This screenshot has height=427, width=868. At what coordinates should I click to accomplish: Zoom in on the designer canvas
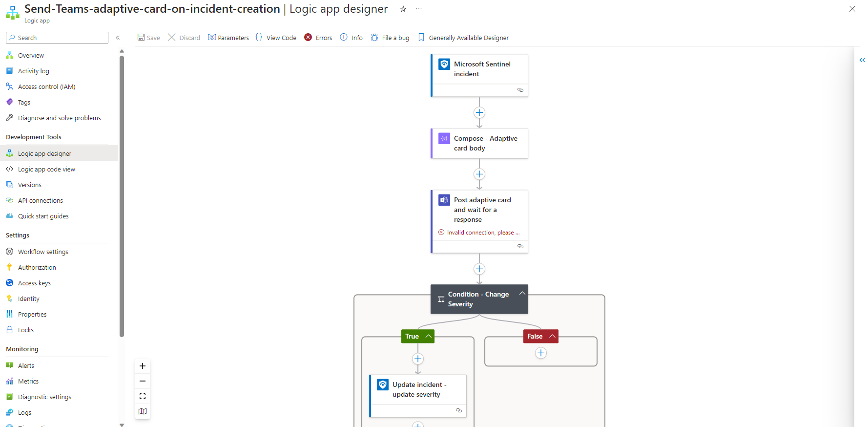click(143, 366)
